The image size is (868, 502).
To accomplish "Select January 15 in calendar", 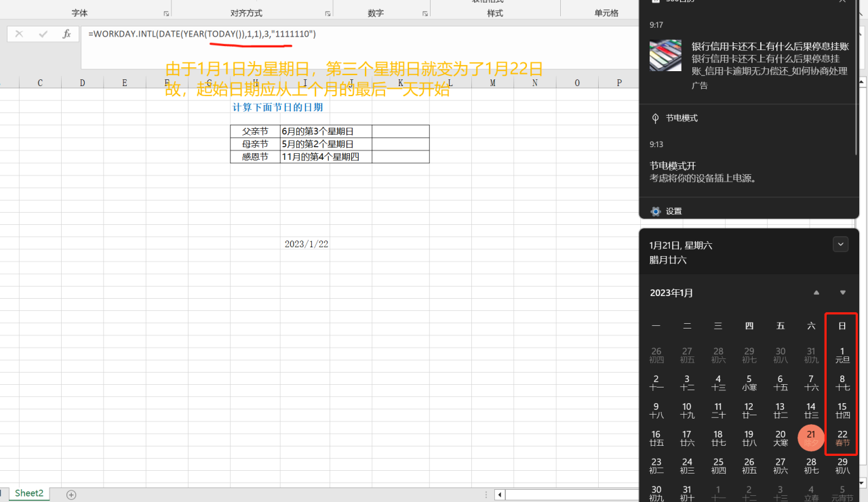I will (842, 411).
